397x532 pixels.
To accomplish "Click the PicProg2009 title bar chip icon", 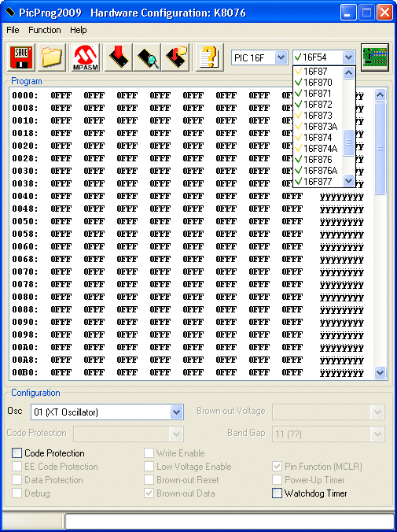I will 10,13.
